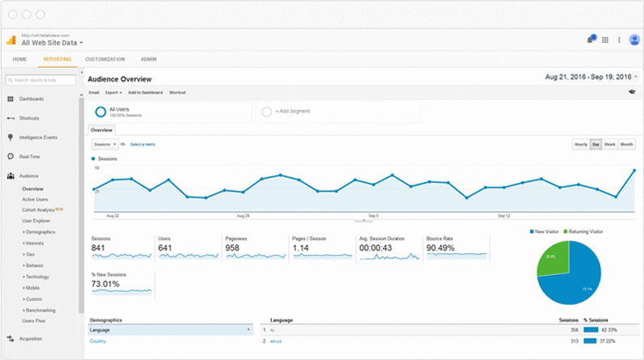Viewport: 644px width, 360px height.
Task: Click in the Search reports & help field
Action: coord(40,80)
